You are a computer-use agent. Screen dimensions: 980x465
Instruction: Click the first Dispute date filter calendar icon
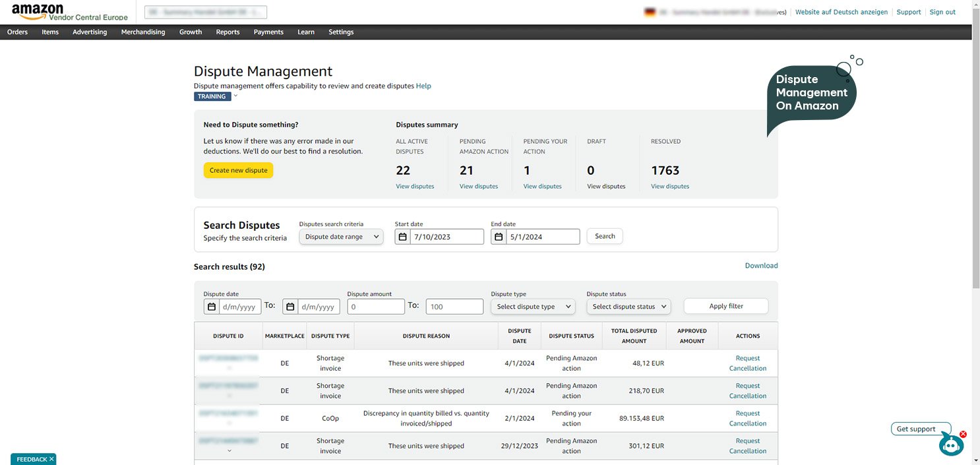(x=211, y=307)
